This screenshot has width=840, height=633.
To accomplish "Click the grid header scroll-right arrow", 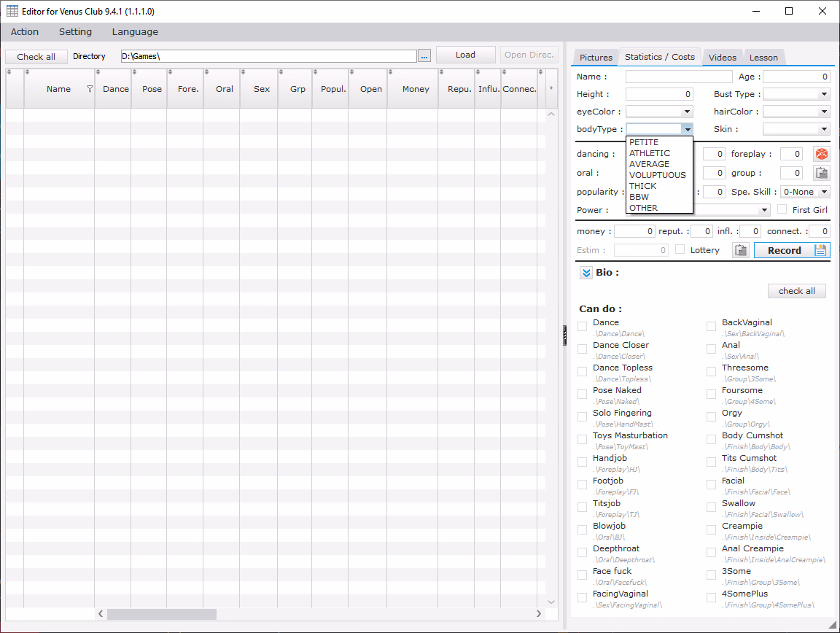I will [x=551, y=89].
